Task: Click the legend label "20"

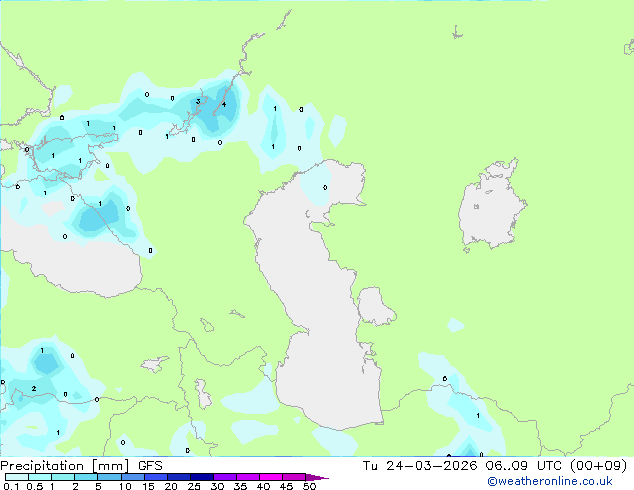Action: [171, 486]
